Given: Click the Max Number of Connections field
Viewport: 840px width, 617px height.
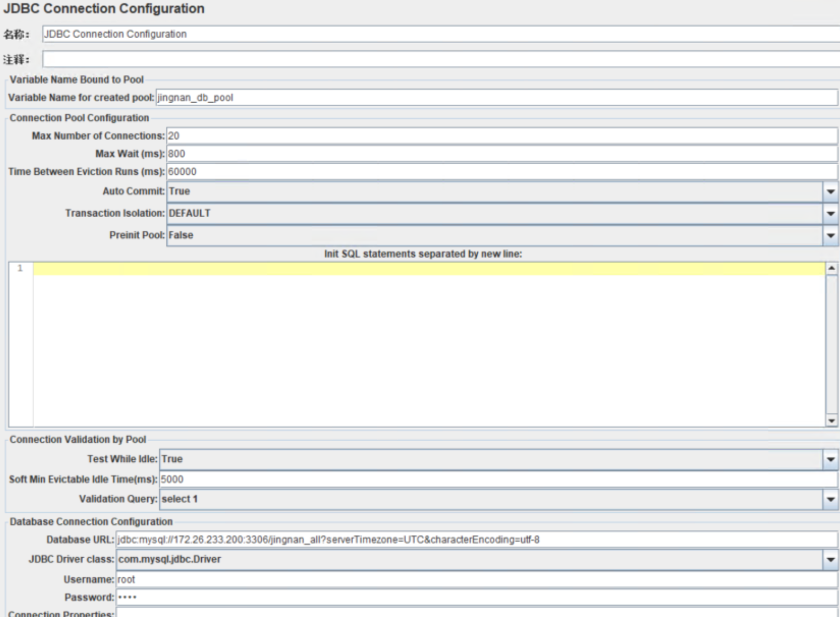Looking at the screenshot, I should 502,136.
